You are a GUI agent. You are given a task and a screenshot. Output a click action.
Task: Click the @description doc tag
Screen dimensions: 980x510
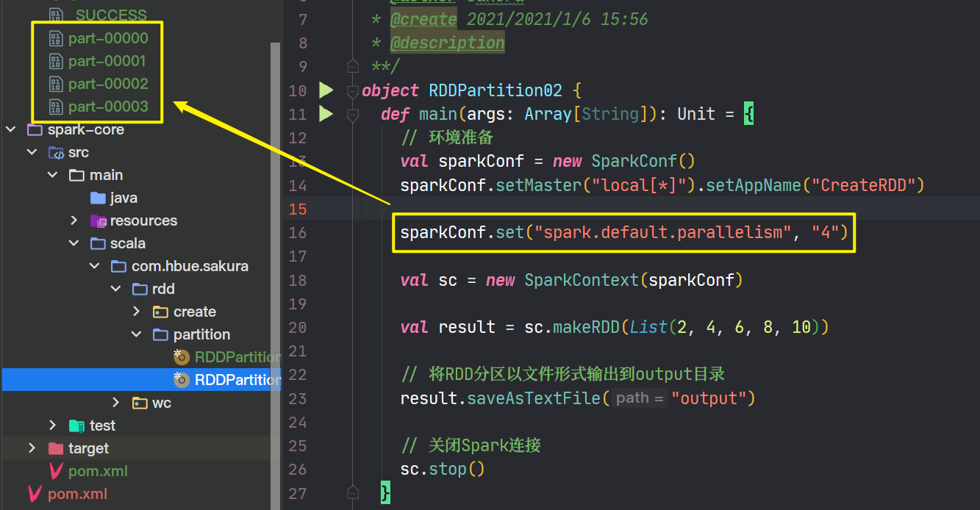pos(447,43)
